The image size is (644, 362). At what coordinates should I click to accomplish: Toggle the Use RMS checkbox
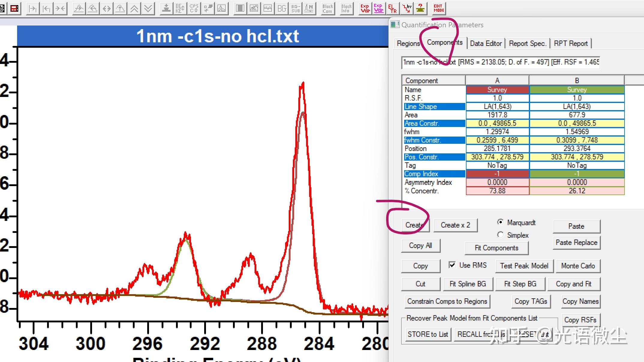click(452, 265)
